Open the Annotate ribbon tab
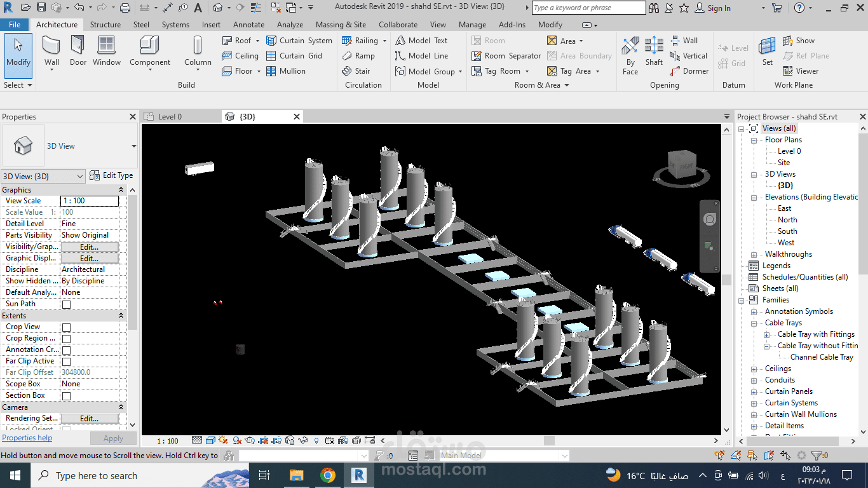This screenshot has height=488, width=868. 248,25
